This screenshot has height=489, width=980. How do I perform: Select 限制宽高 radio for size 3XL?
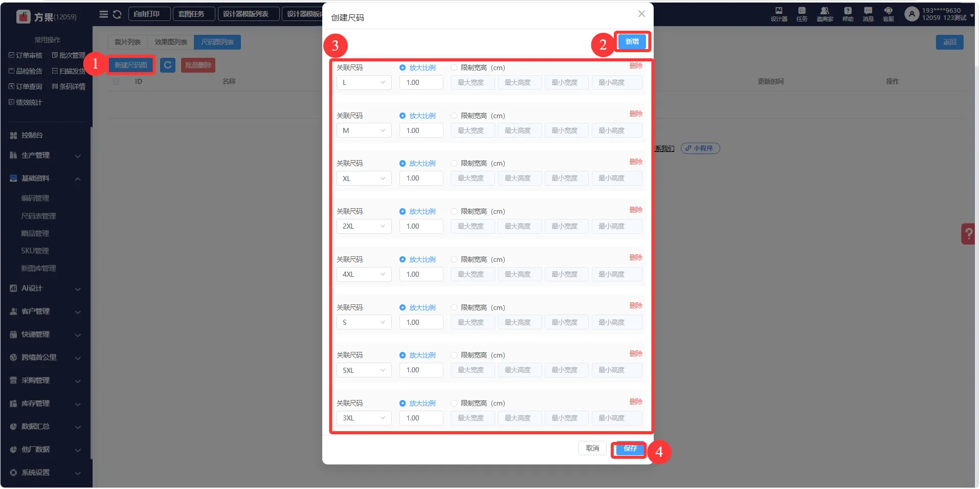tap(454, 403)
